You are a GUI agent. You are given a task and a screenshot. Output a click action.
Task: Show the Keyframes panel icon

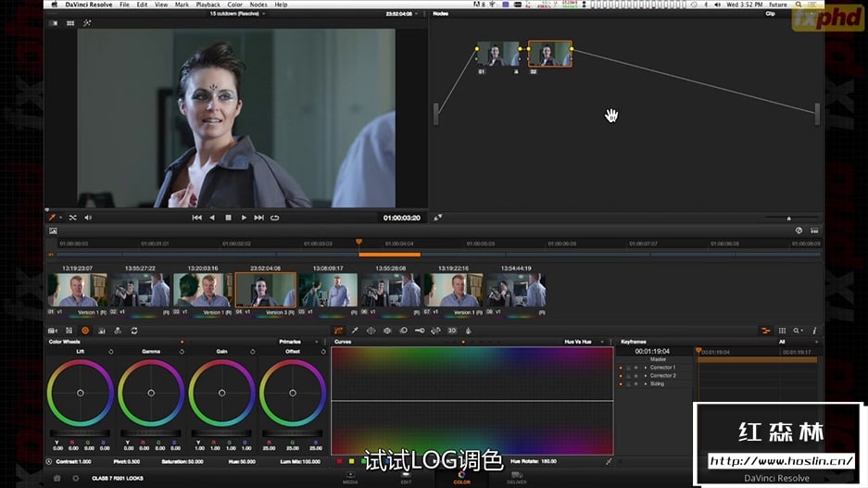click(766, 331)
